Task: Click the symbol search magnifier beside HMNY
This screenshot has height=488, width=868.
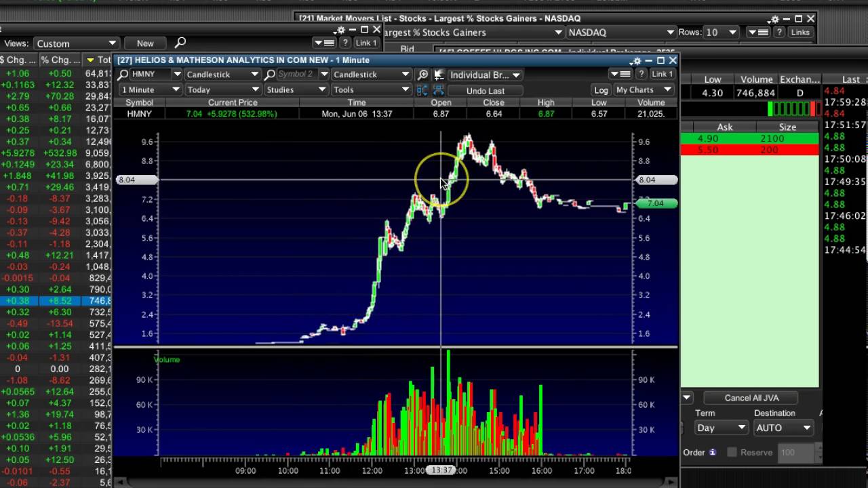Action: pos(123,75)
